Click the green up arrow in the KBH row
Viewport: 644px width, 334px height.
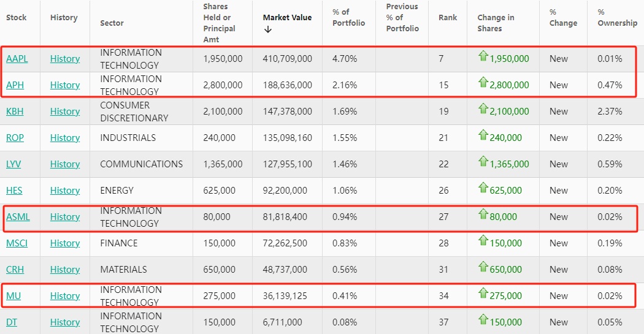click(483, 110)
